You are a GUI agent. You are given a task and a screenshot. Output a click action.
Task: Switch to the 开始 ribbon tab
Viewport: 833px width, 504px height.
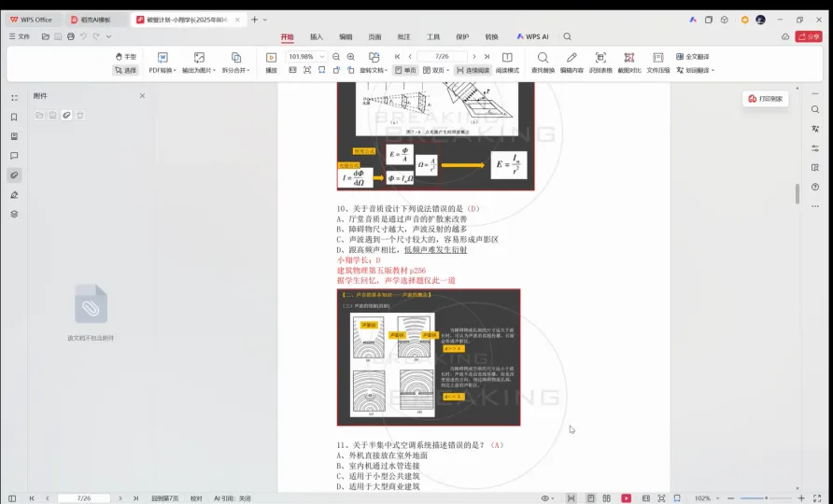click(288, 36)
